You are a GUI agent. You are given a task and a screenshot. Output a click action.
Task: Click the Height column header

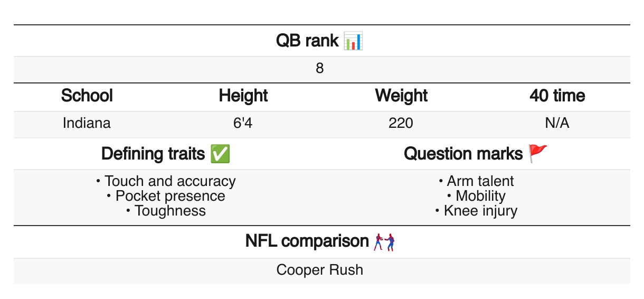[243, 96]
